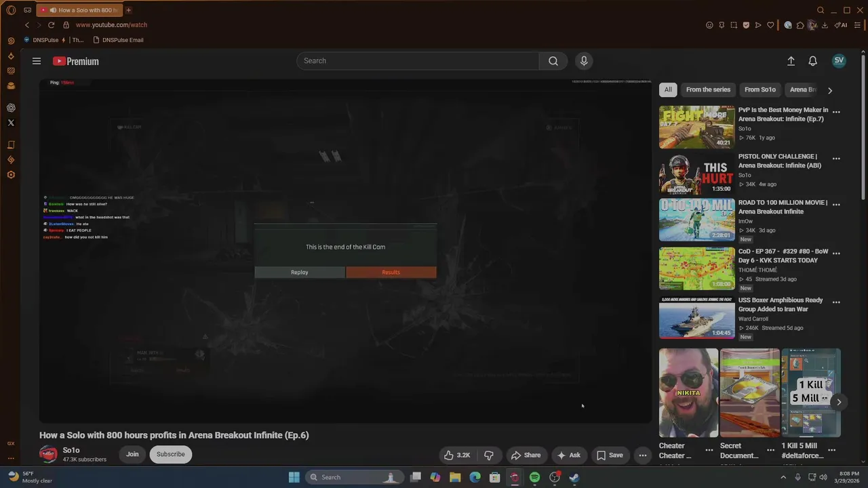Image resolution: width=868 pixels, height=488 pixels.
Task: Select the All filter chip
Action: click(x=668, y=89)
